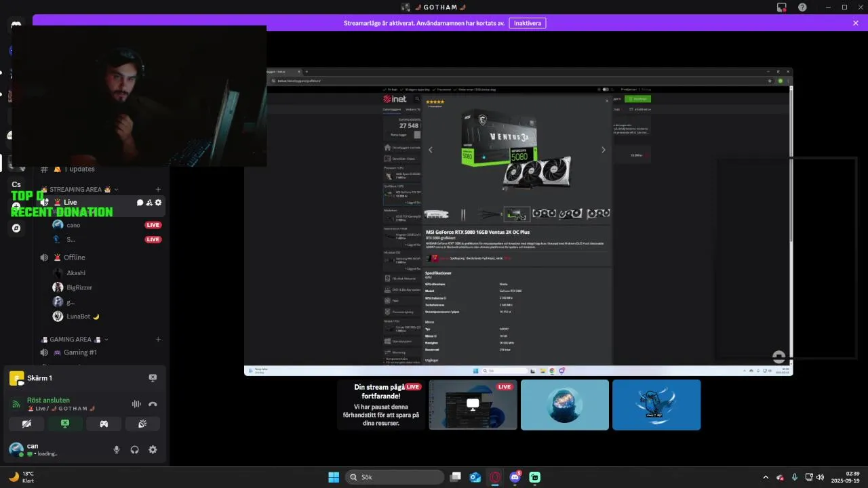Click the green button on streamed inet page
Viewport: 868px width, 488px height.
click(x=637, y=99)
